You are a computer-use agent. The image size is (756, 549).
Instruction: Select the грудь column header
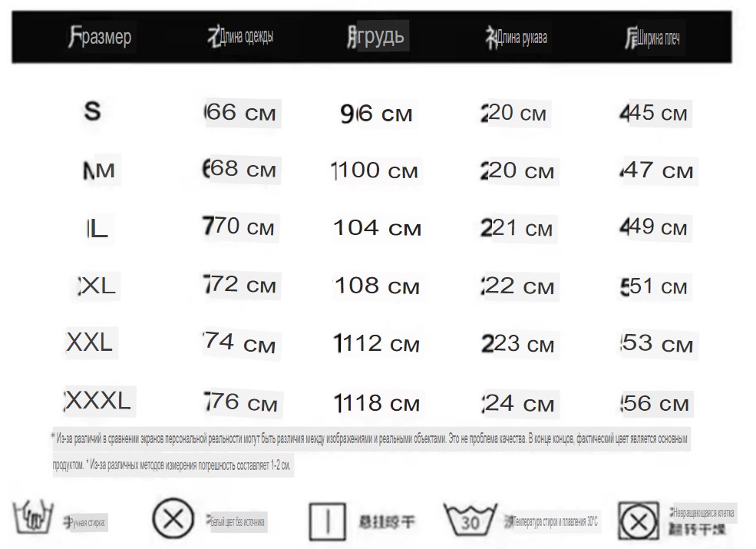tap(375, 36)
